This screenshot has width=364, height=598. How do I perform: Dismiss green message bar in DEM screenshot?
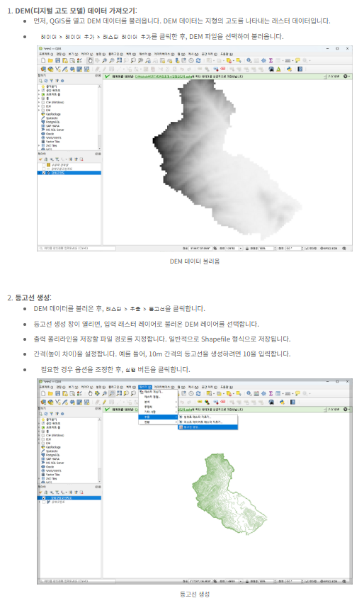346,77
